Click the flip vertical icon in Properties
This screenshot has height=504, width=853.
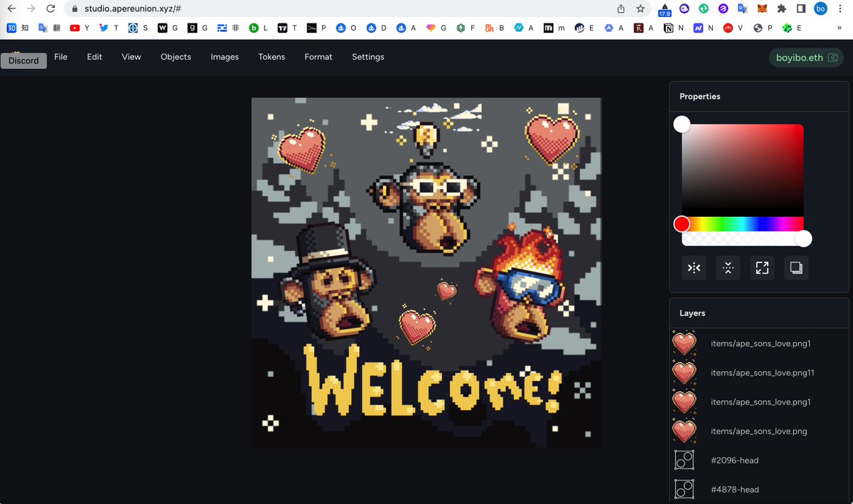coord(728,268)
